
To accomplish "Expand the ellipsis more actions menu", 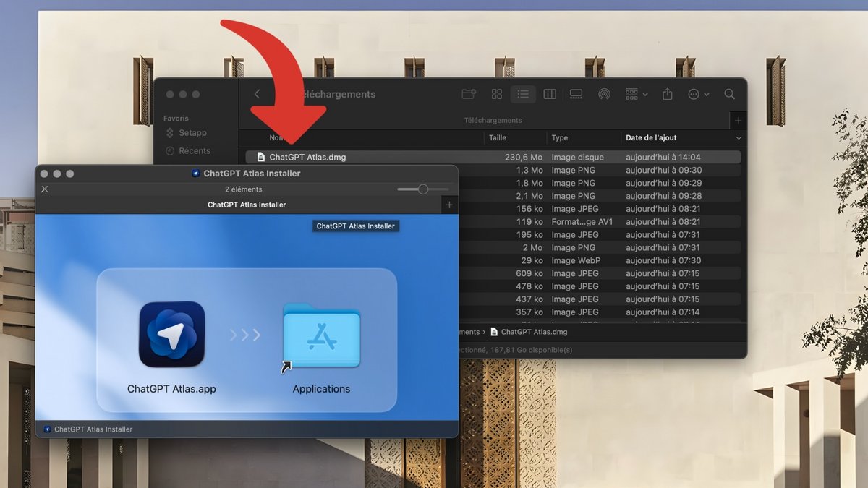I will [x=698, y=94].
